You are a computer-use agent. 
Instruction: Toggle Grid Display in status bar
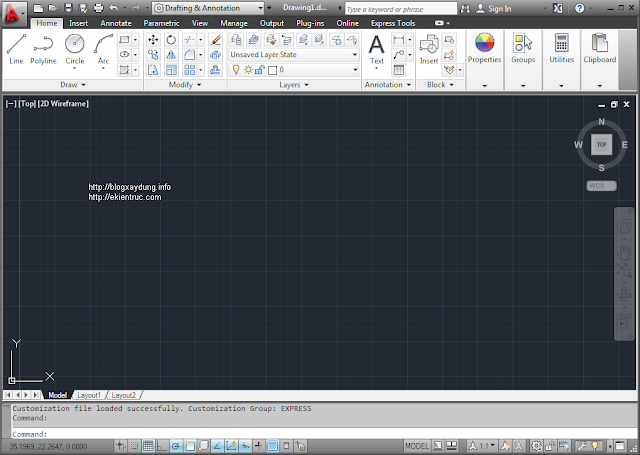coord(148,446)
